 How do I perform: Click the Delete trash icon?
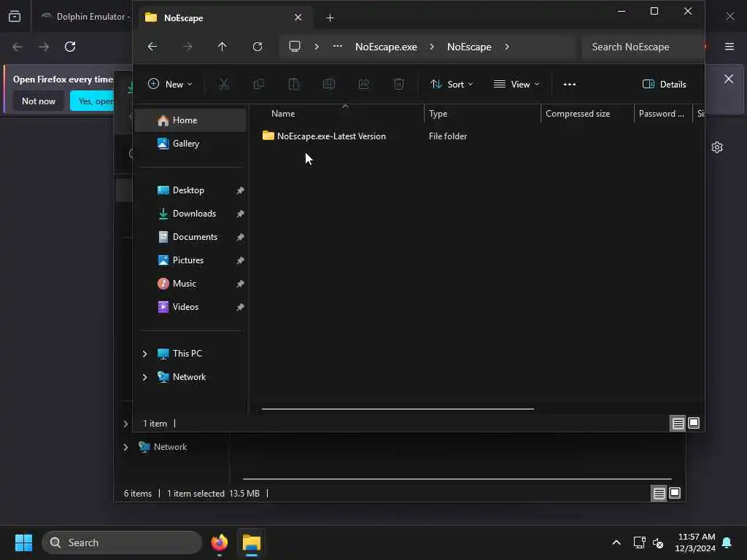pyautogui.click(x=399, y=85)
